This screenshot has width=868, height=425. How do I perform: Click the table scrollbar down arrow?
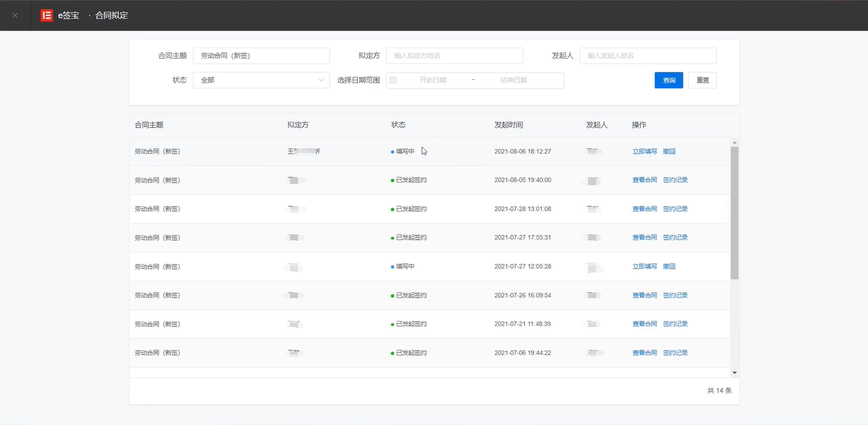pyautogui.click(x=734, y=373)
